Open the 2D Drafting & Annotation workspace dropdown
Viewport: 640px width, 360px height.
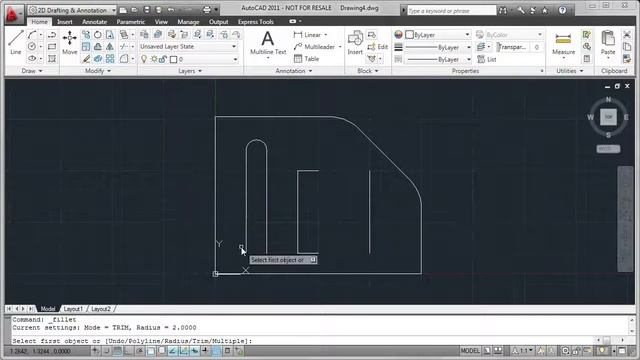tap(72, 10)
